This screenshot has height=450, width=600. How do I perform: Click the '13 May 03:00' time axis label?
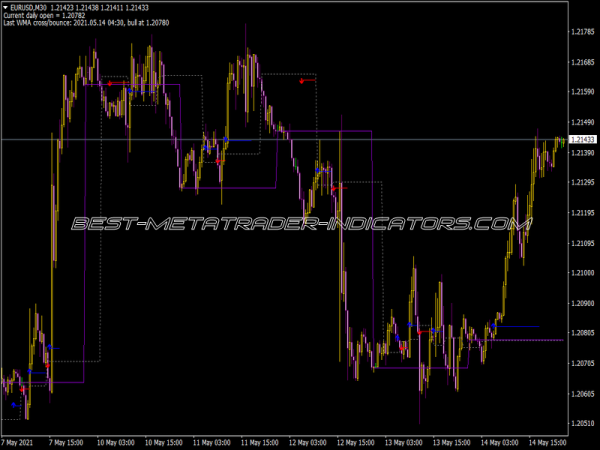tap(403, 441)
